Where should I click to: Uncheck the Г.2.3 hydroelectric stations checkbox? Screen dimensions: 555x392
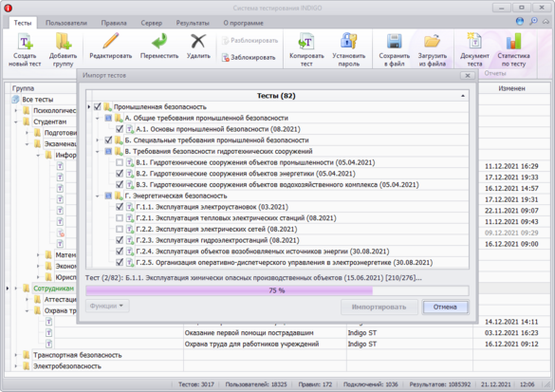[x=120, y=240]
